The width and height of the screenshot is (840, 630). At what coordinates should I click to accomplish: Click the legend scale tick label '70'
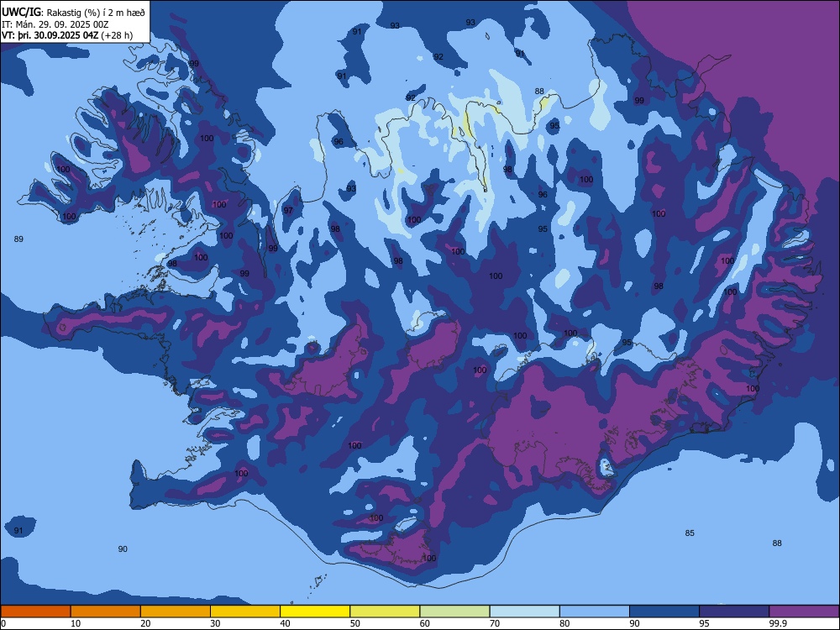pyautogui.click(x=495, y=623)
